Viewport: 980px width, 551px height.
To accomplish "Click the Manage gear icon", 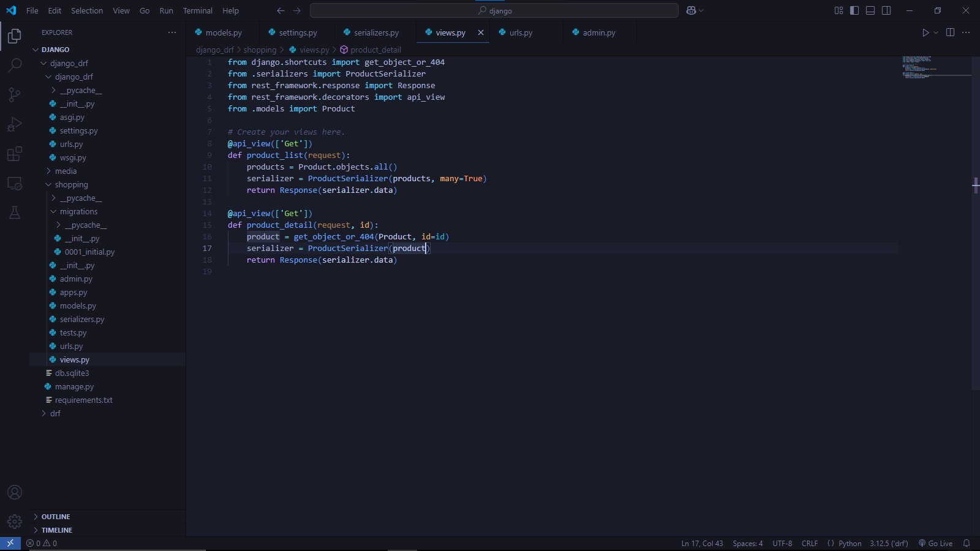I will (15, 522).
